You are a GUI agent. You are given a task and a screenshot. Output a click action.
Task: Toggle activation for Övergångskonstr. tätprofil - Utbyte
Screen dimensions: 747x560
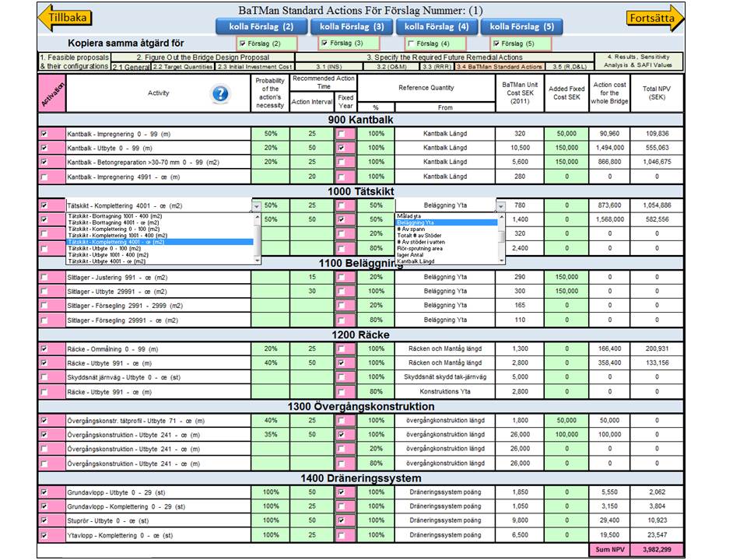44,421
